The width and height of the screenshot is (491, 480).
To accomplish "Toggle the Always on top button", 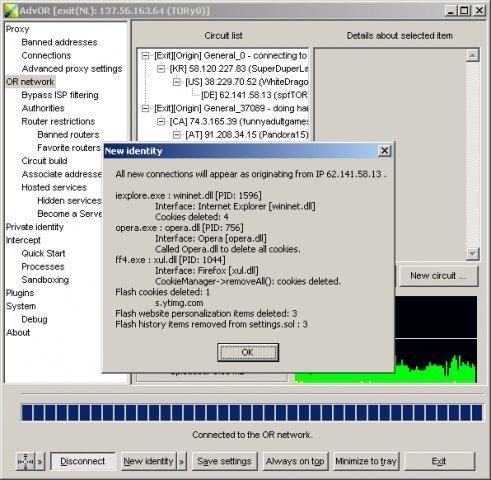I will (x=295, y=462).
